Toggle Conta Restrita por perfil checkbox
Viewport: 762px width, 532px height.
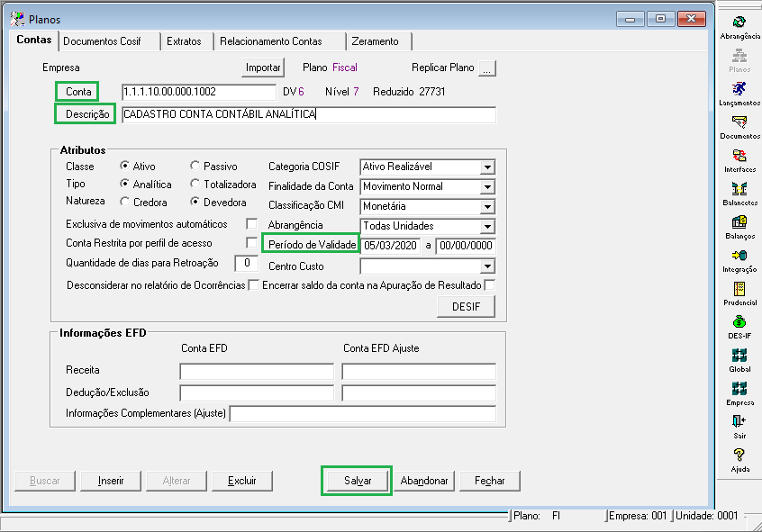[x=251, y=242]
